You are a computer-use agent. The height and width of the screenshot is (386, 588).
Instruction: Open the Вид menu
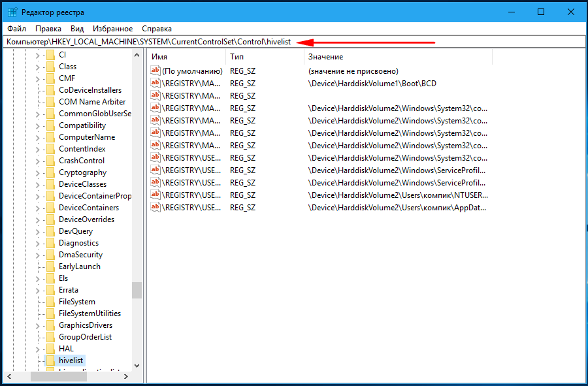tap(77, 29)
